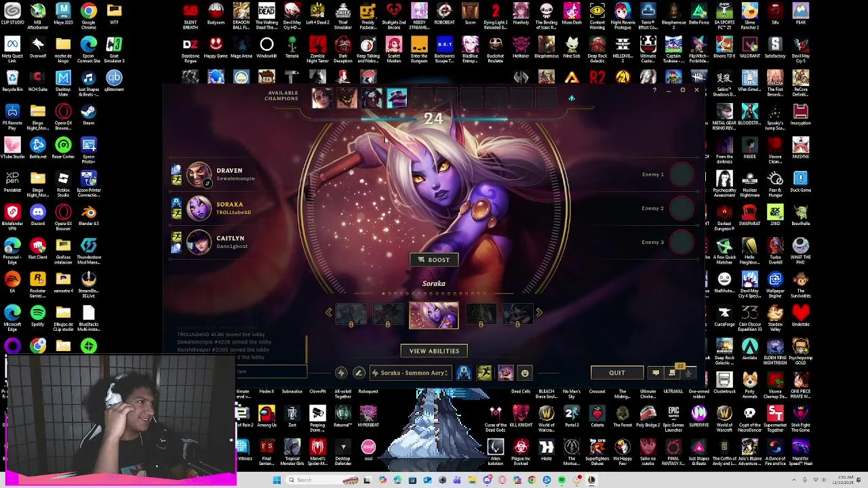This screenshot has width=868, height=488.
Task: Open the League client settings gear
Action: click(x=683, y=90)
